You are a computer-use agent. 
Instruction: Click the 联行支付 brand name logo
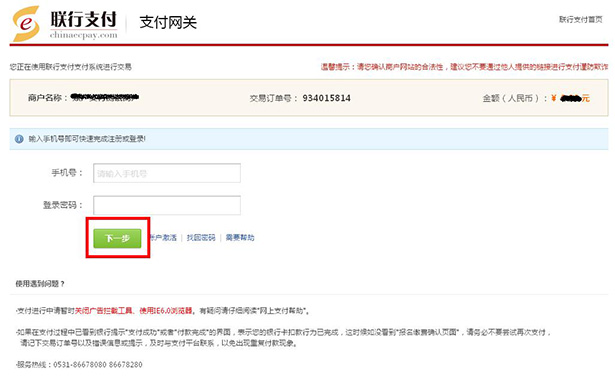click(84, 19)
